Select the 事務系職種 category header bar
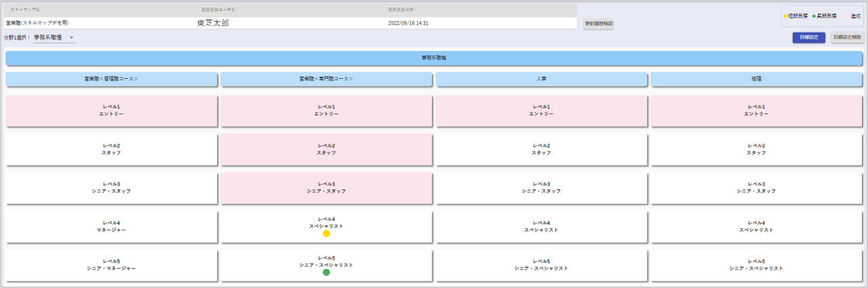The width and height of the screenshot is (868, 288). [x=433, y=58]
